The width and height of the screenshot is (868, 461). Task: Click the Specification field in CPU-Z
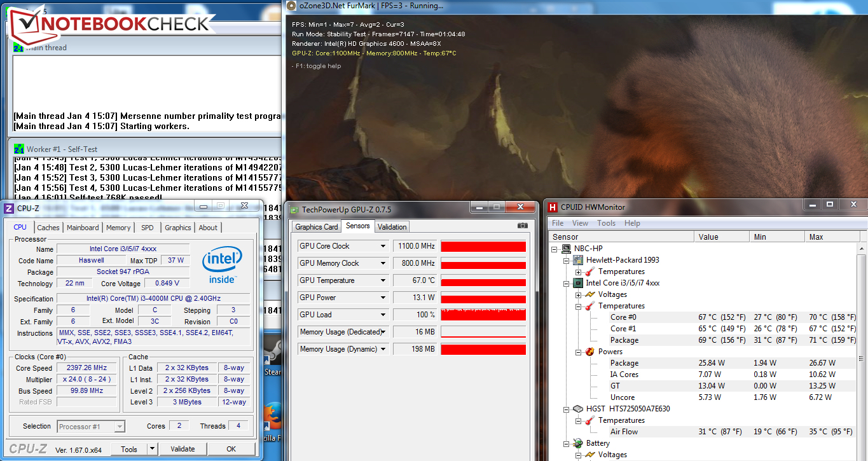[153, 299]
